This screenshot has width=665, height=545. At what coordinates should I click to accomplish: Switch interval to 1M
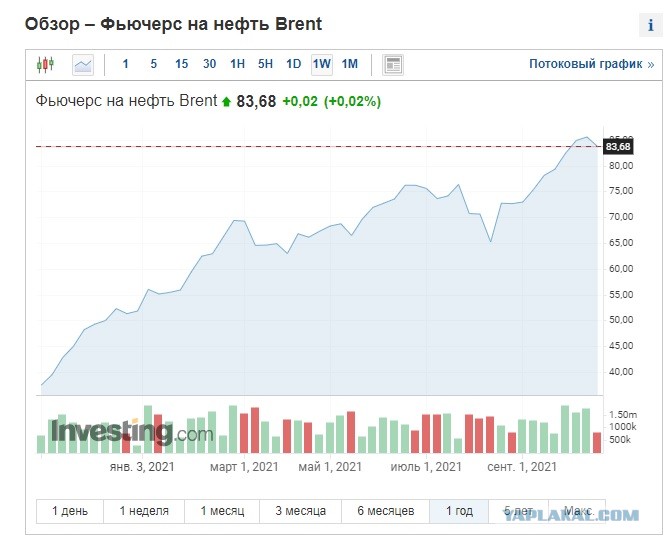350,64
